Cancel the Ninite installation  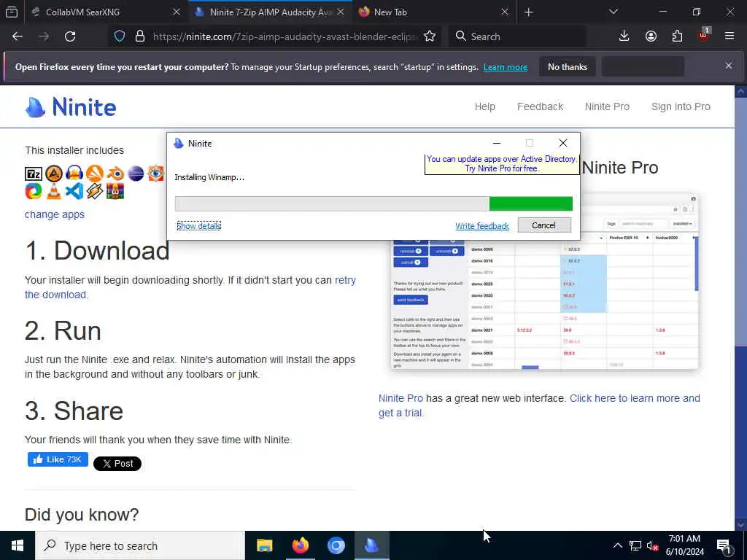(544, 225)
